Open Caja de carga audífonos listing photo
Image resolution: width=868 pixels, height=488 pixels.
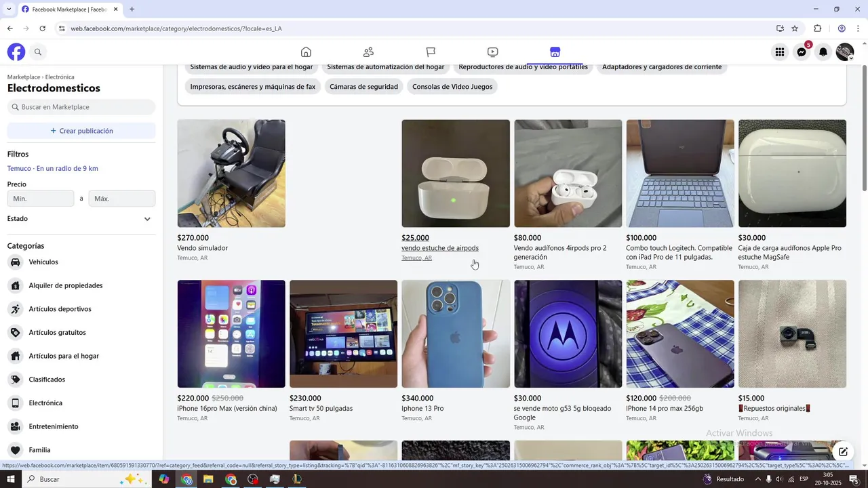click(792, 174)
